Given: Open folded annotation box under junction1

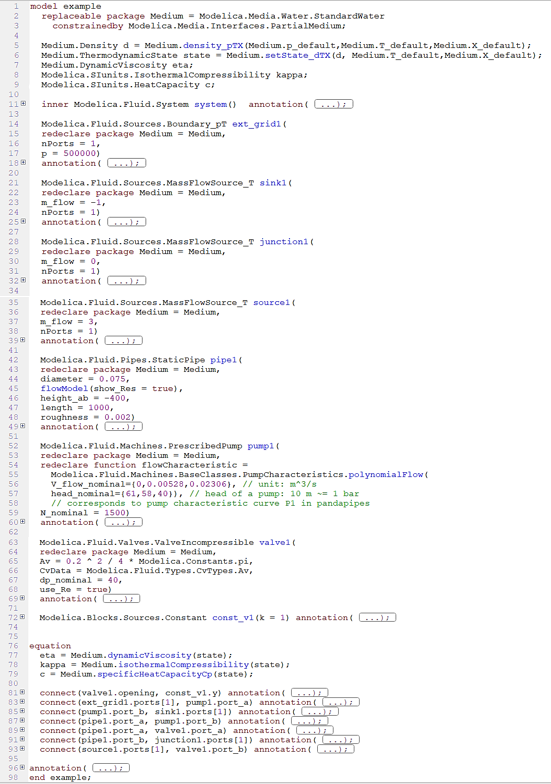Looking at the screenshot, I should tap(126, 281).
